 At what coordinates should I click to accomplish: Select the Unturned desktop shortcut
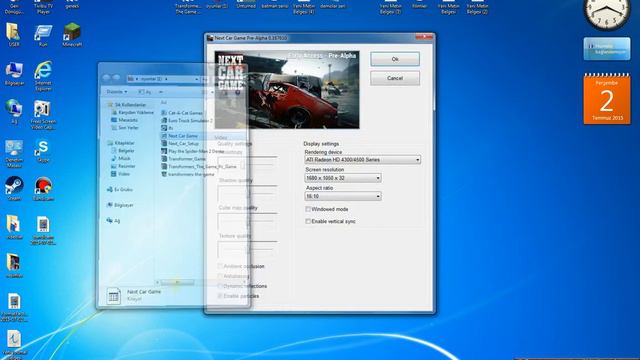(246, 4)
